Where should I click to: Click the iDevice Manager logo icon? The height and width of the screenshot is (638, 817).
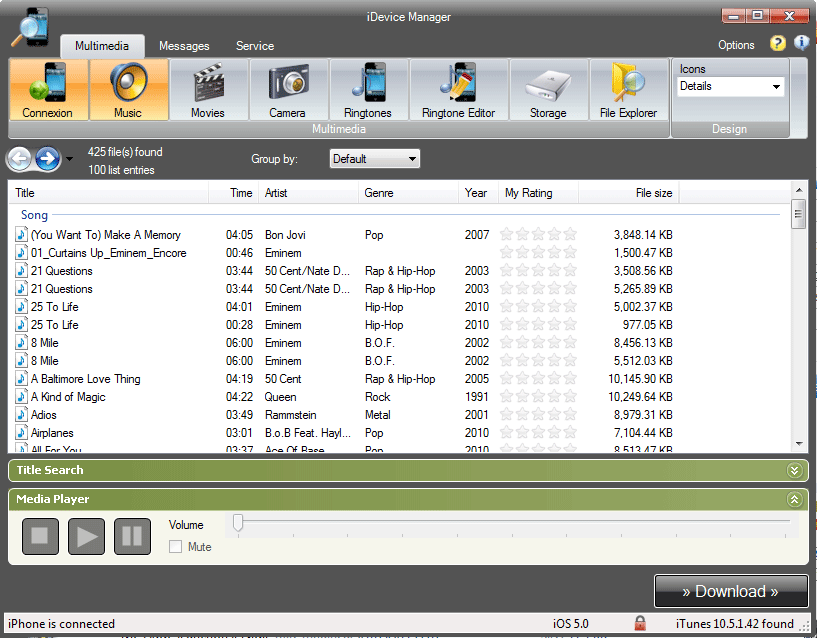tap(31, 27)
